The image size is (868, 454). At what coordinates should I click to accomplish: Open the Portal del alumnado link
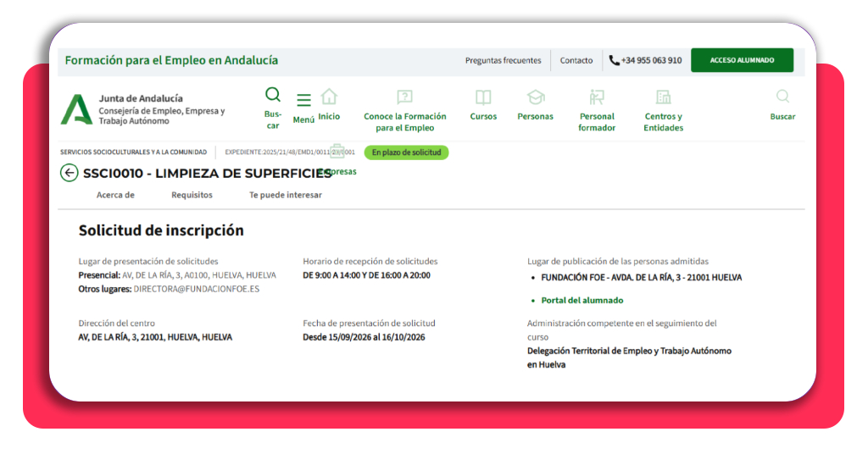[581, 301]
